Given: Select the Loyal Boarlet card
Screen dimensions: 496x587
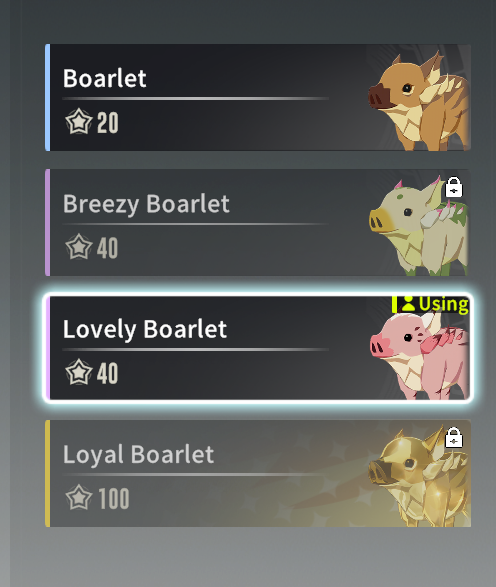Looking at the screenshot, I should (258, 473).
